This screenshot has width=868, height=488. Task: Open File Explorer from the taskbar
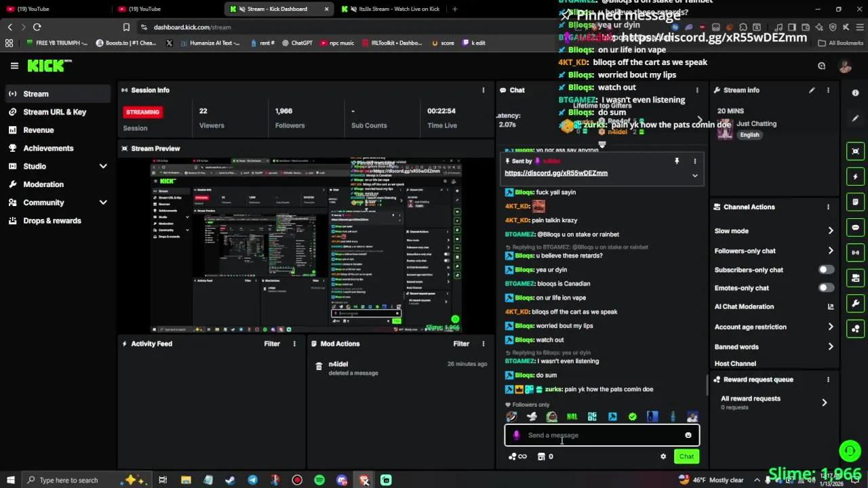pos(186,480)
